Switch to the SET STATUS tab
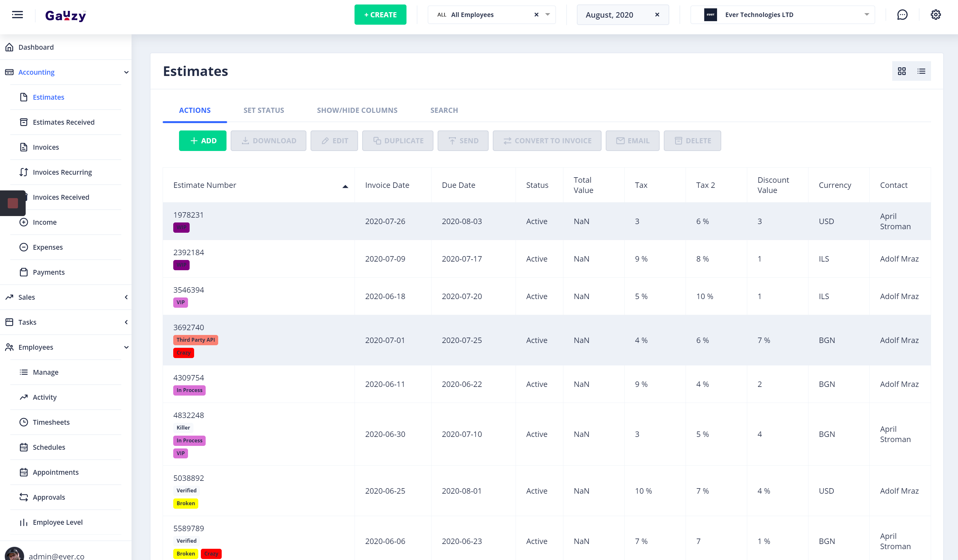This screenshot has height=560, width=958. (x=263, y=110)
